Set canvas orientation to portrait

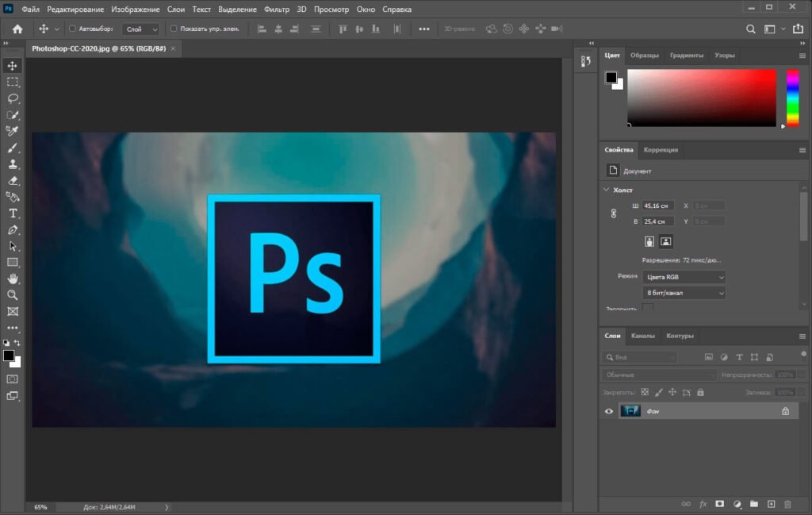pos(649,241)
